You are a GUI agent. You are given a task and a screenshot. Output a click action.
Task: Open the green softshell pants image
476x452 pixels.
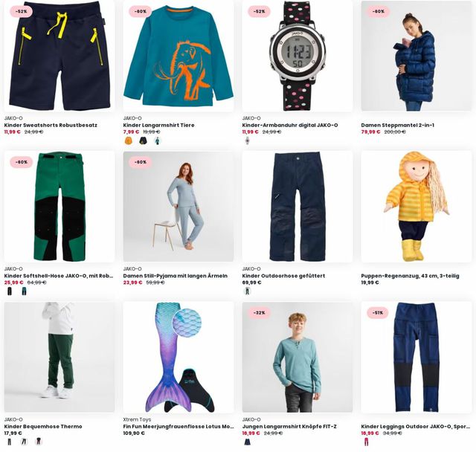59,207
